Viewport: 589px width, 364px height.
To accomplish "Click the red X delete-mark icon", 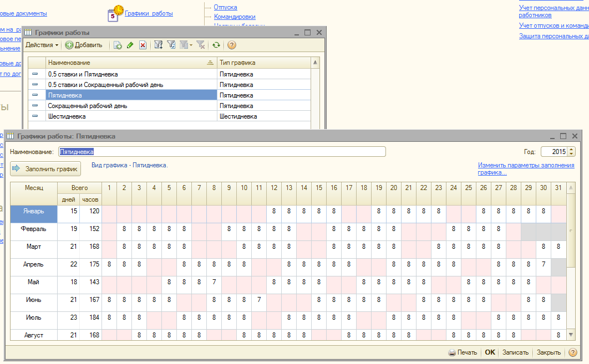I will [x=143, y=45].
